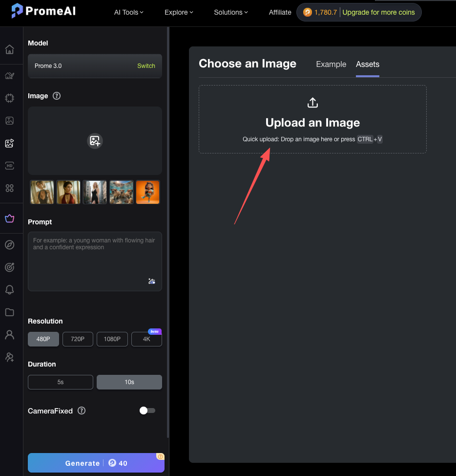Select 5s duration

(x=61, y=382)
